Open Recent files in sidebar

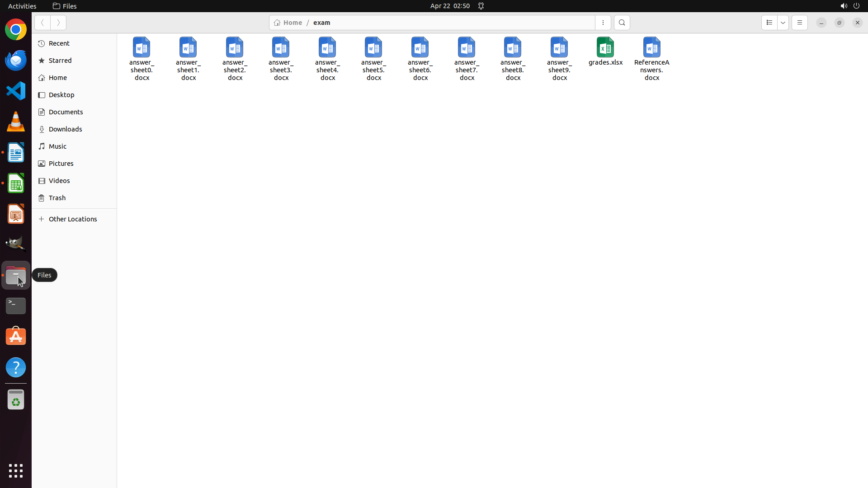[59, 43]
